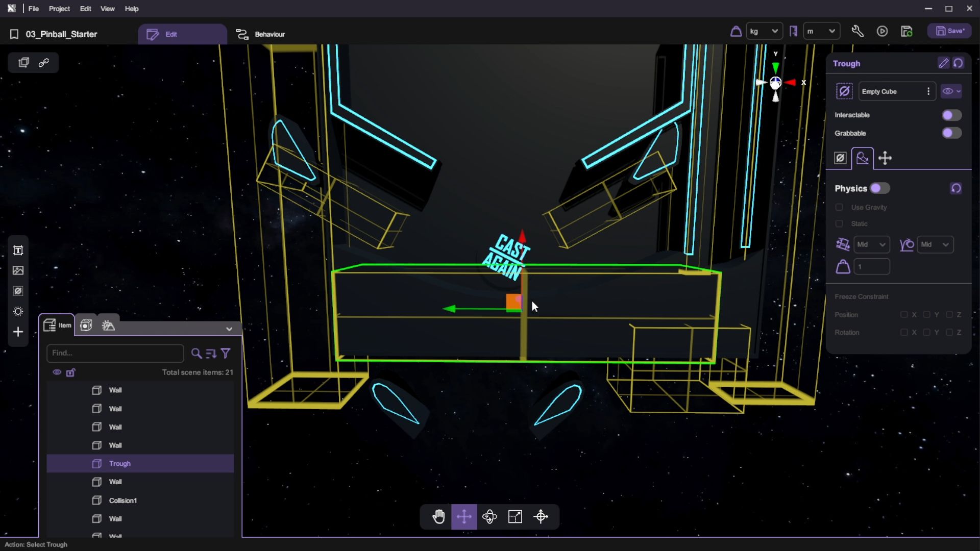Toggle the Interactable switch

pyautogui.click(x=951, y=115)
